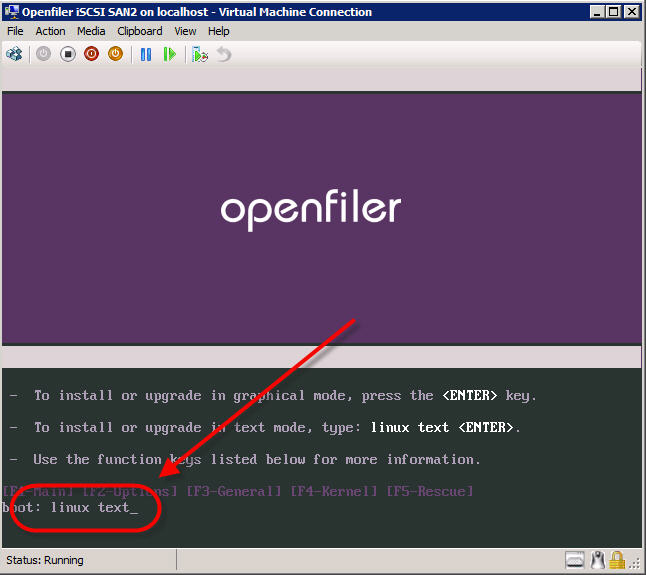Click the green Reset icon
Screen dimensions: 646x575
tap(170, 54)
